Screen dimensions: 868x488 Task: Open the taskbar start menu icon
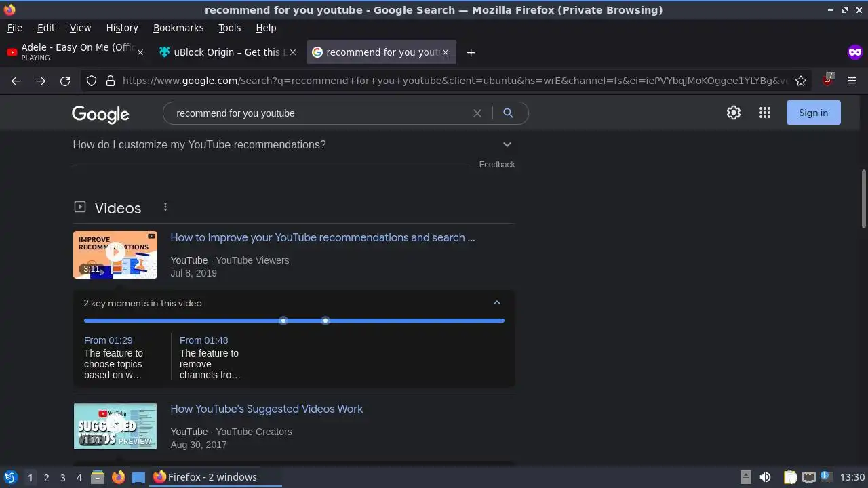coord(11,477)
